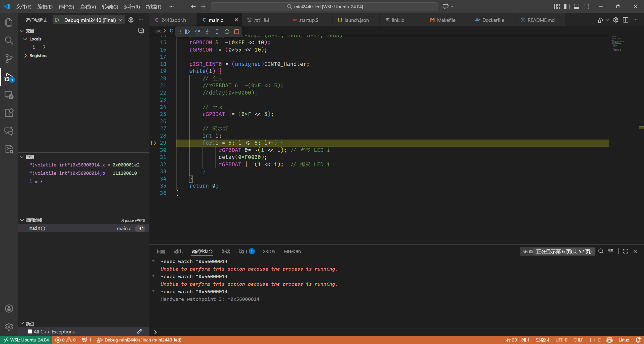Image resolution: width=644 pixels, height=344 pixels.
Task: Collapse all variables in the Variables panel
Action: [x=141, y=31]
